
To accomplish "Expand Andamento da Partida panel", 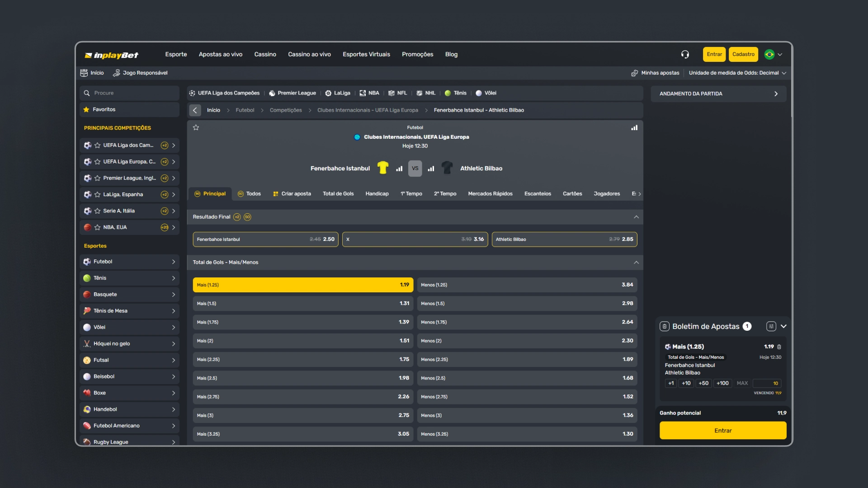I will [718, 94].
